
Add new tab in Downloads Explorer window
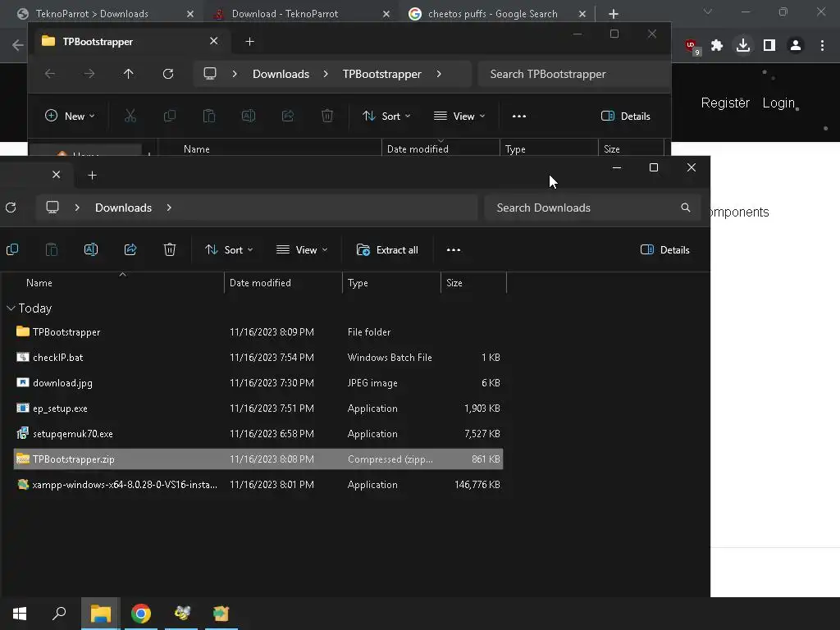pos(92,176)
